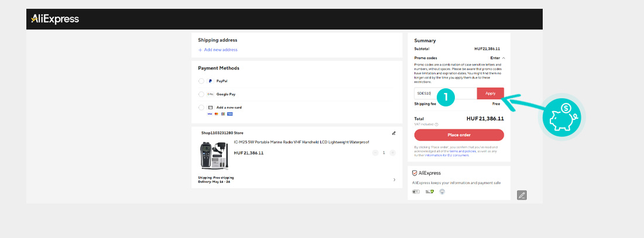Increase item quantity with plus button

click(x=393, y=153)
